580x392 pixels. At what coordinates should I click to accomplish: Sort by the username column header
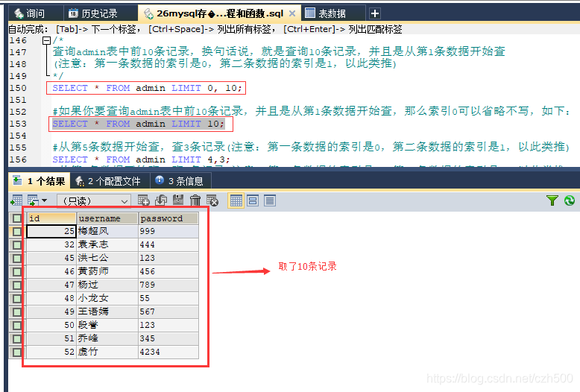click(107, 218)
